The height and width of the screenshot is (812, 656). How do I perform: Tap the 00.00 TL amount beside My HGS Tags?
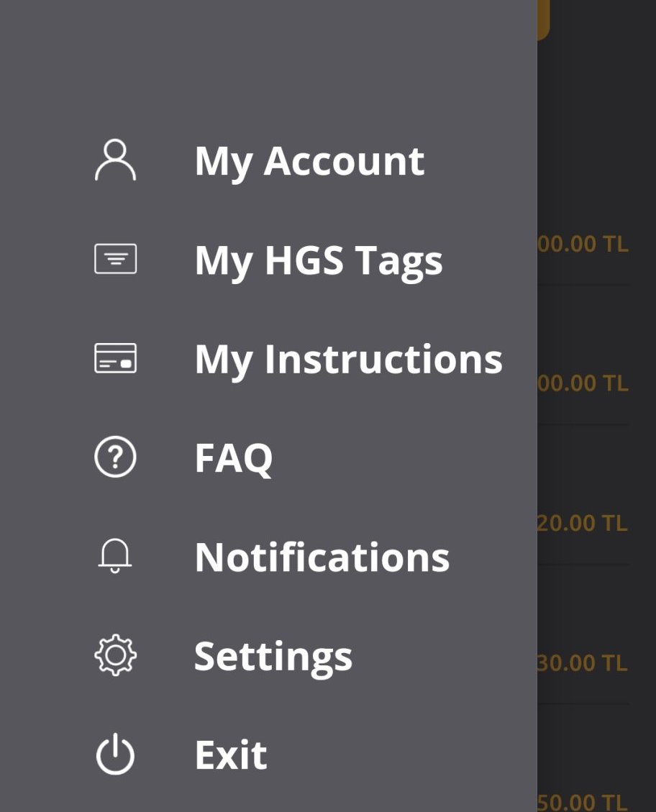click(583, 245)
